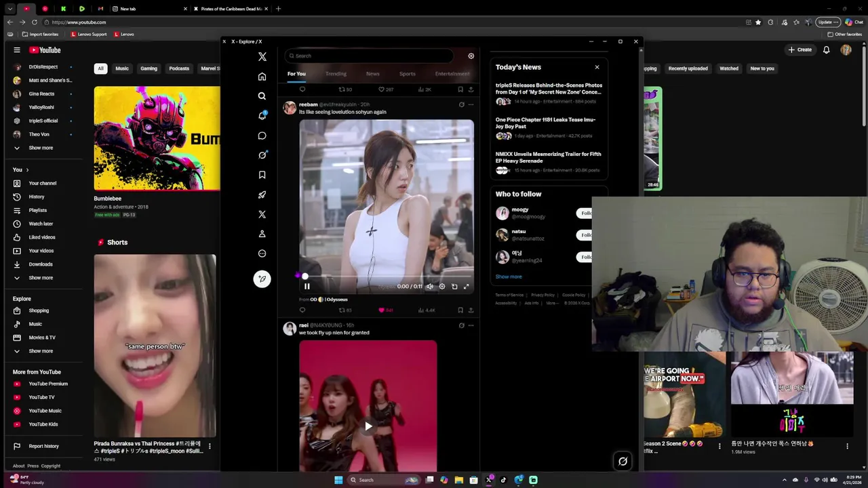Click the X Search input field
Viewport: 868px width, 488px height.
pos(370,56)
